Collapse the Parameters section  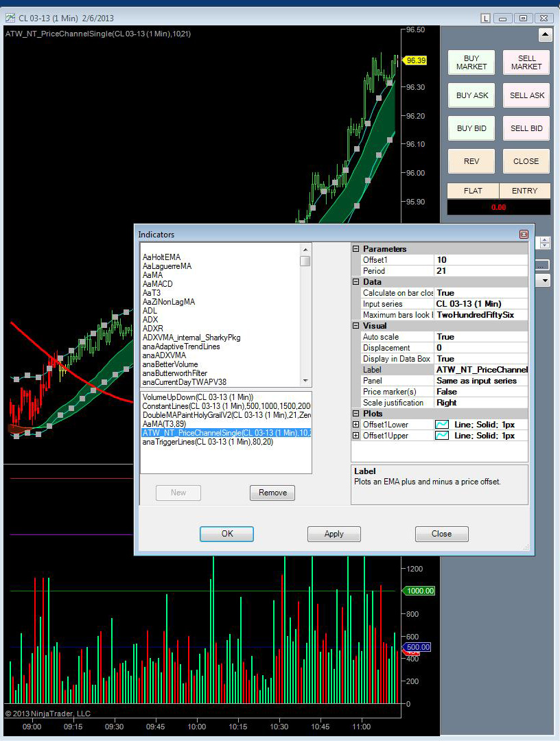pos(356,248)
